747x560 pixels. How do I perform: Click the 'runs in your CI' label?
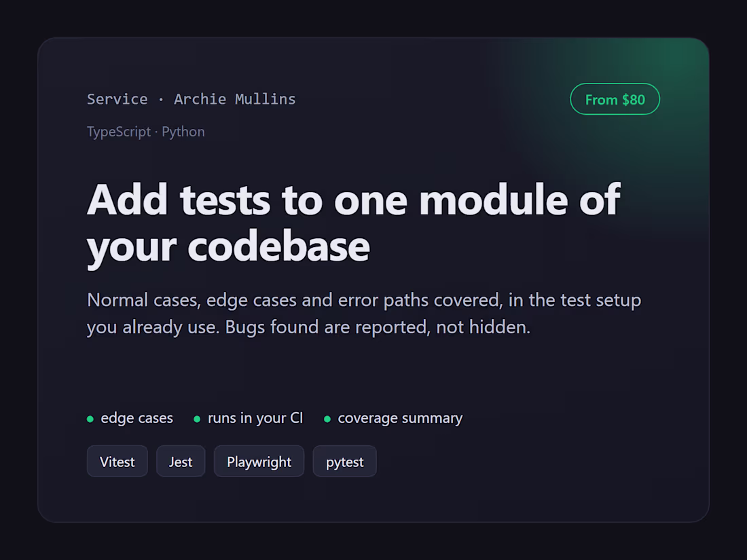[255, 418]
